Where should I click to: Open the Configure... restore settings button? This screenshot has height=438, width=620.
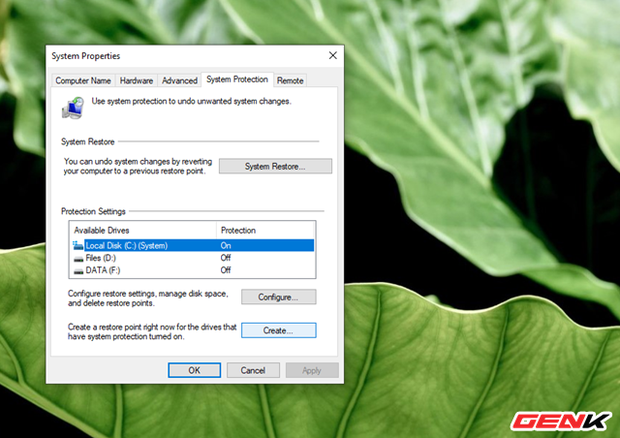pos(278,297)
